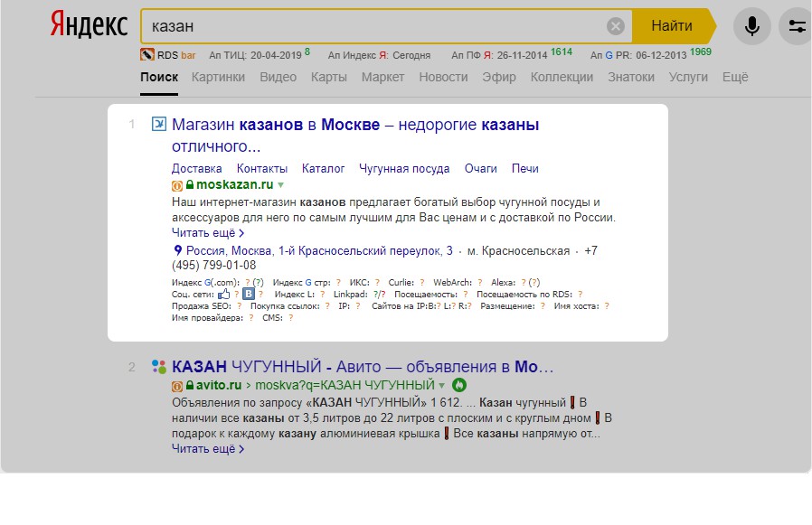Click the moskazan favicon icon next to first result
This screenshot has height=525, width=812.
(158, 125)
